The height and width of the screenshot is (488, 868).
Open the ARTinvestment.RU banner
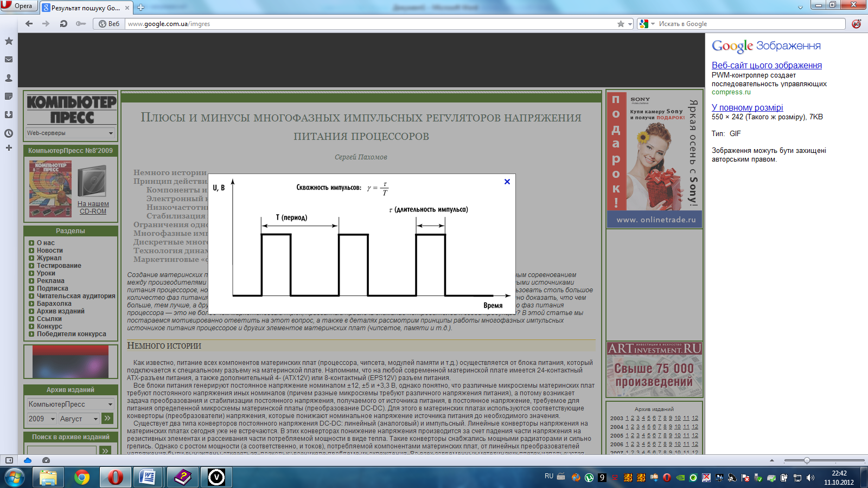[654, 369]
